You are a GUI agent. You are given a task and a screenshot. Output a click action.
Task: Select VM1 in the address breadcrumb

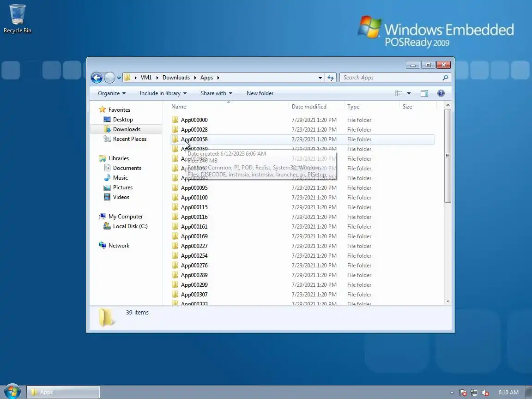[x=146, y=78]
